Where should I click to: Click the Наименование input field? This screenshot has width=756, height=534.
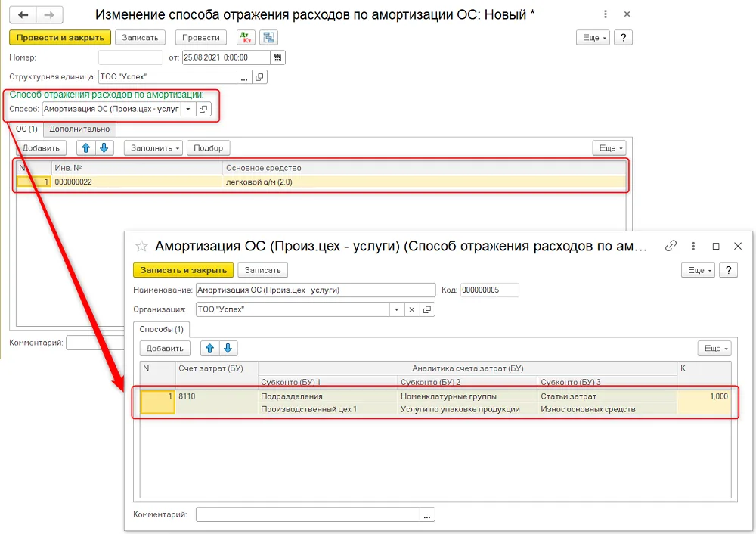click(316, 290)
